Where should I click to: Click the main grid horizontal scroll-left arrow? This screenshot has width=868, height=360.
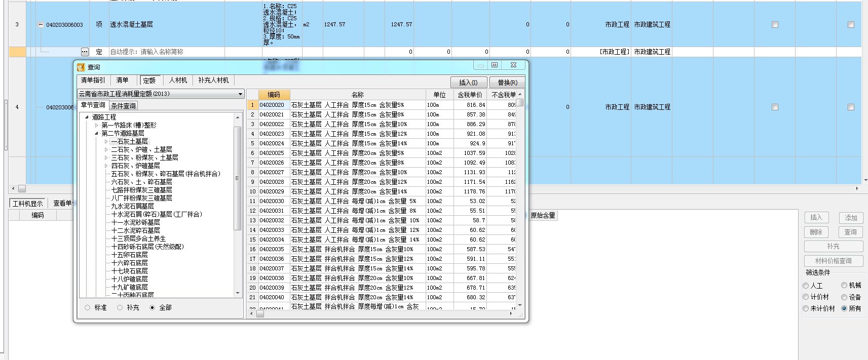pyautogui.click(x=13, y=188)
